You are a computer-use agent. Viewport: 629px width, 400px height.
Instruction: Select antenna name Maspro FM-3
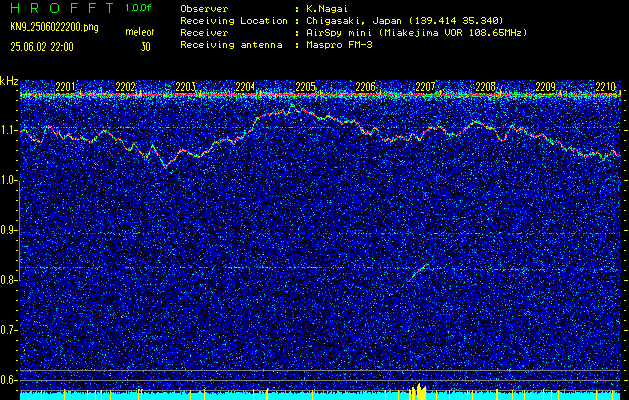point(339,45)
